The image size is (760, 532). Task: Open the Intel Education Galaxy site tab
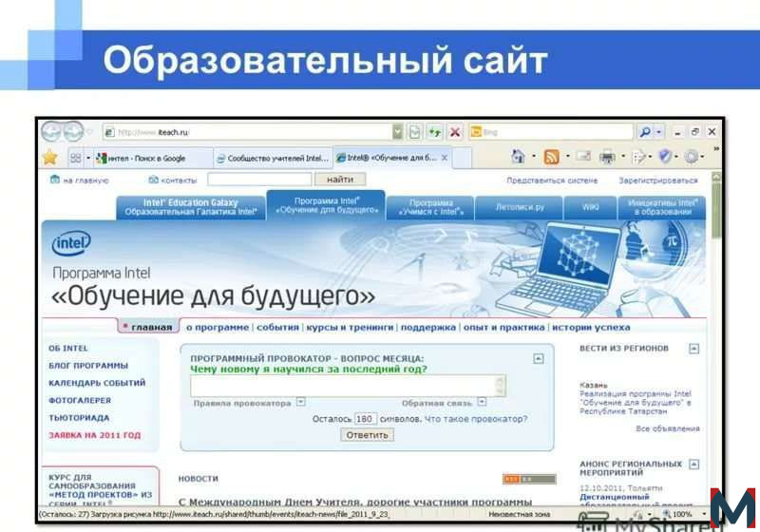191,207
